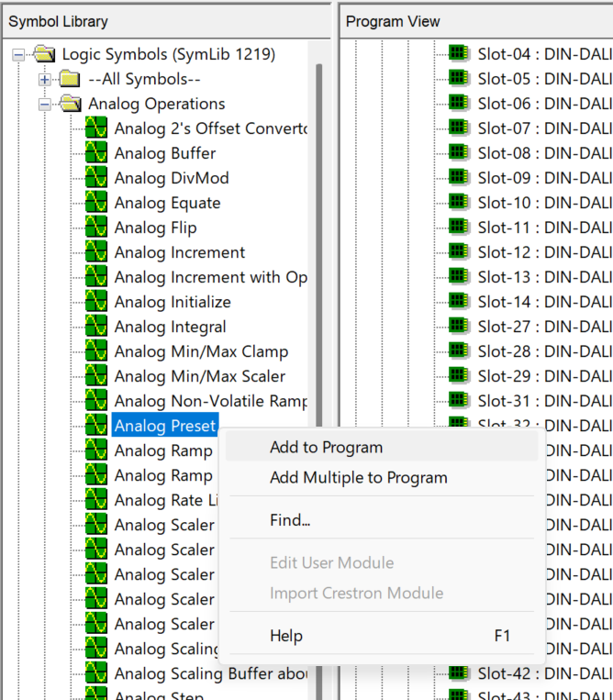Click the Slot-04 DIN-DALI device icon
Screen dimensions: 613x700
pyautogui.click(x=459, y=54)
